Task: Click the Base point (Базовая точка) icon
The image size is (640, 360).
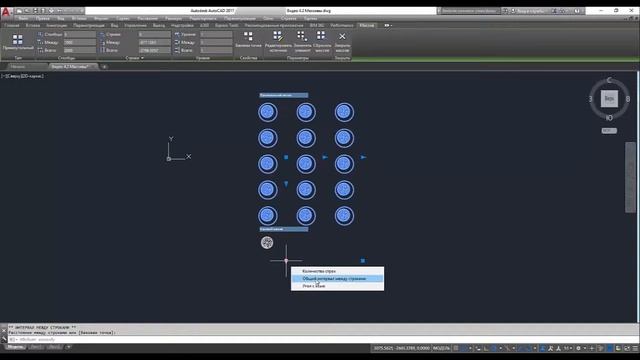Action: tap(248, 36)
